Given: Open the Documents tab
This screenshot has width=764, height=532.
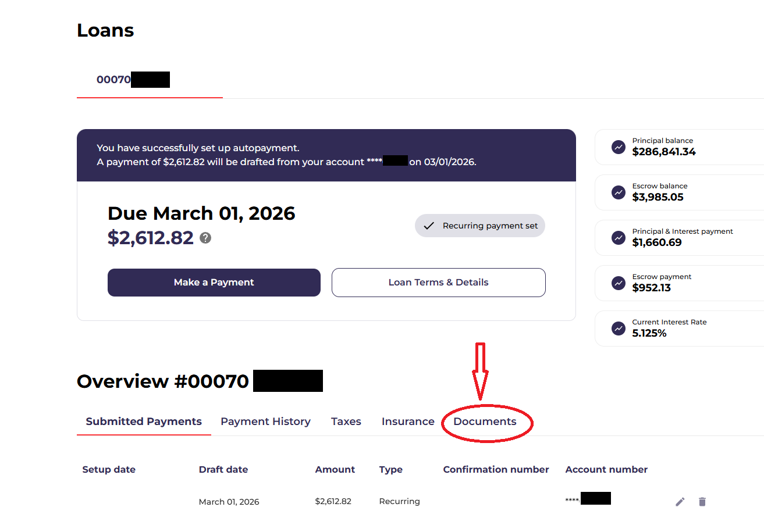Looking at the screenshot, I should (x=485, y=422).
